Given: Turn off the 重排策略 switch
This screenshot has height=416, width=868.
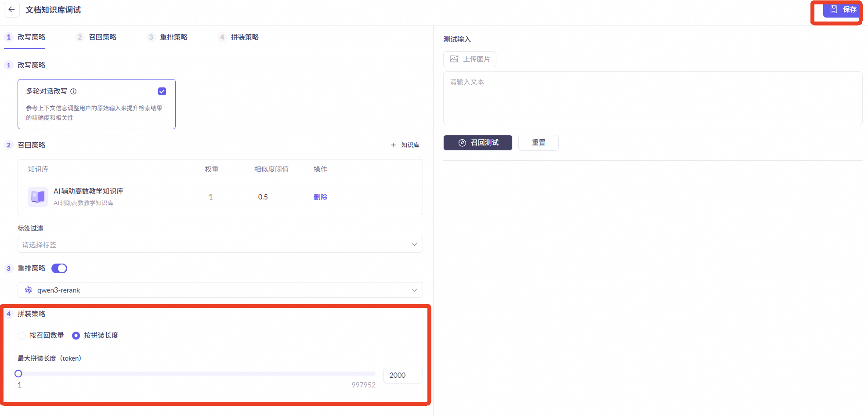Looking at the screenshot, I should pos(59,268).
